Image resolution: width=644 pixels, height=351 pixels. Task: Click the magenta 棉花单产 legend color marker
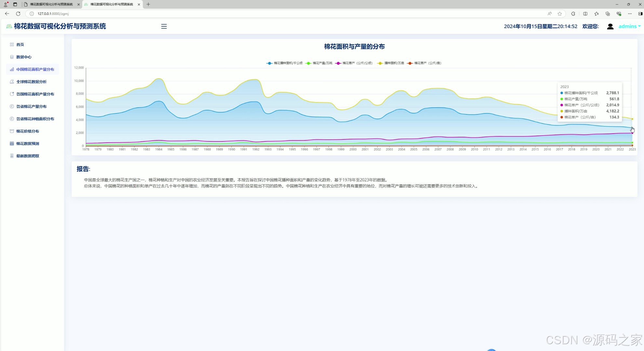coord(338,63)
